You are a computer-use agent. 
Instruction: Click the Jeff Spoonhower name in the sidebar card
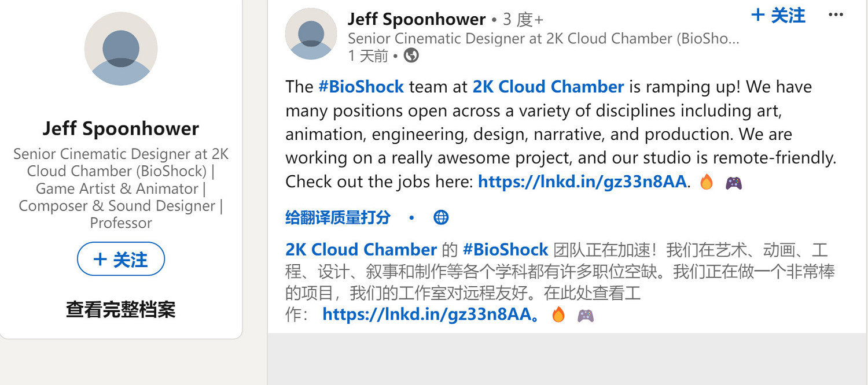[x=121, y=128]
